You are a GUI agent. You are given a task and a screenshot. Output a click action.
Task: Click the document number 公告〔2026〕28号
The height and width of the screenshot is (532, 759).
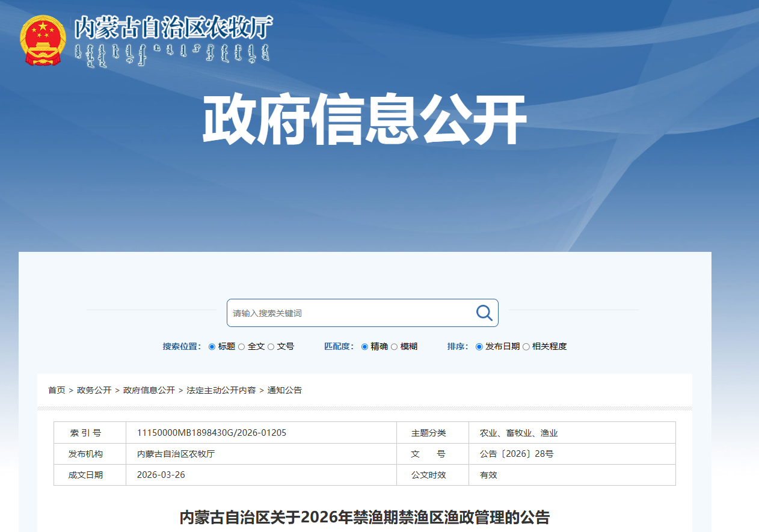[517, 454]
